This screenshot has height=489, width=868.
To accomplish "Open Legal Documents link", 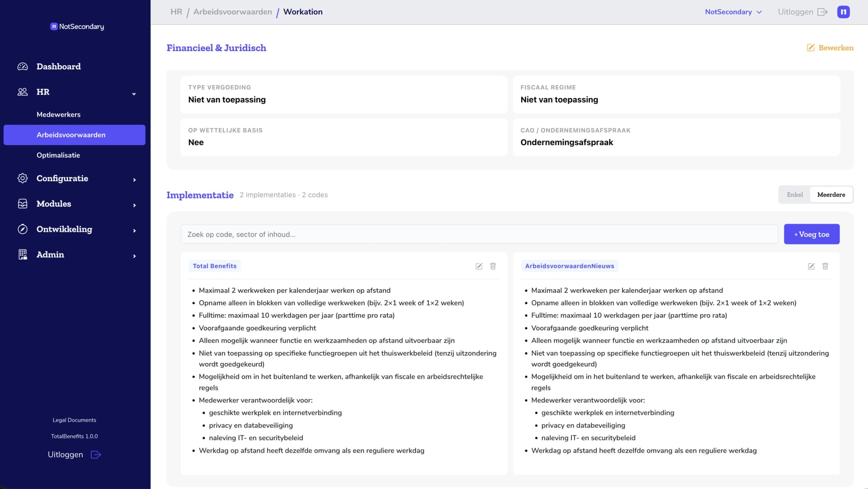I will click(74, 420).
